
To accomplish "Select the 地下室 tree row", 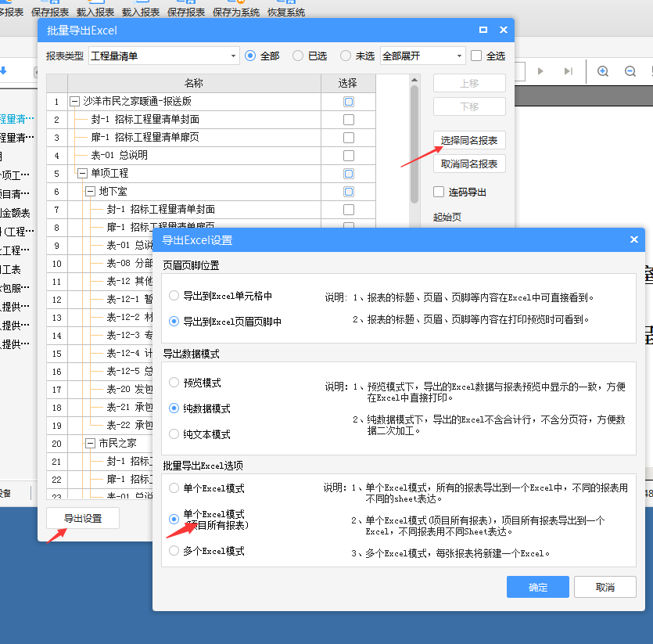I will (x=113, y=192).
